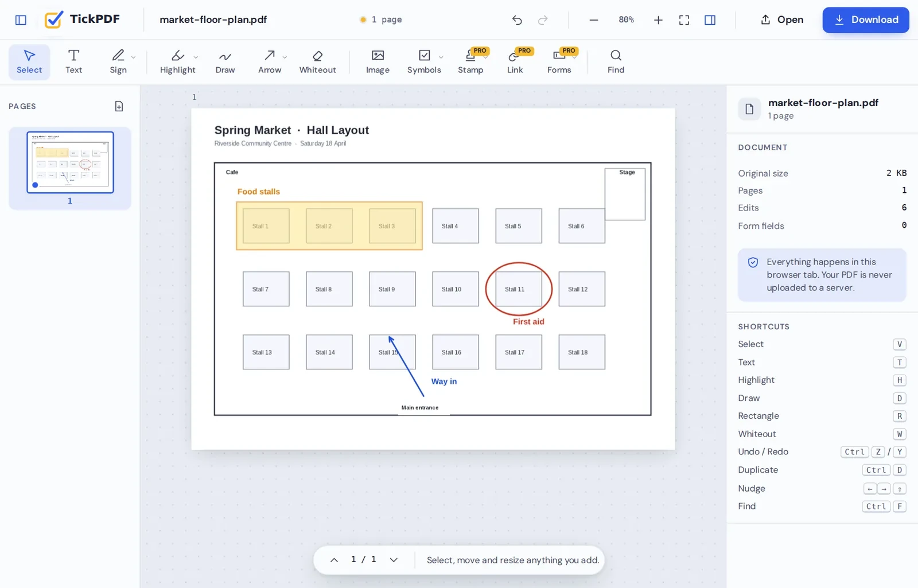This screenshot has width=918, height=588.
Task: Zoom out with the minus icon
Action: coord(594,20)
